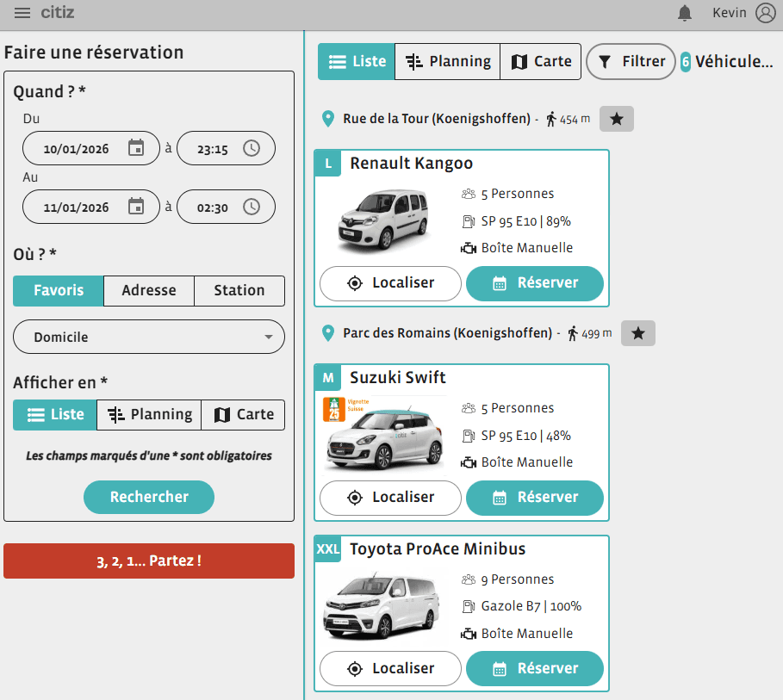Click the calendar icon next to the start date
Viewport: 783px width, 700px height.
click(136, 147)
